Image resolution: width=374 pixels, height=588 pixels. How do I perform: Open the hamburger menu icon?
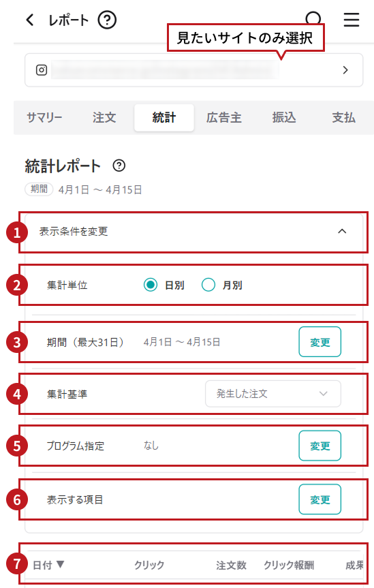coord(352,20)
